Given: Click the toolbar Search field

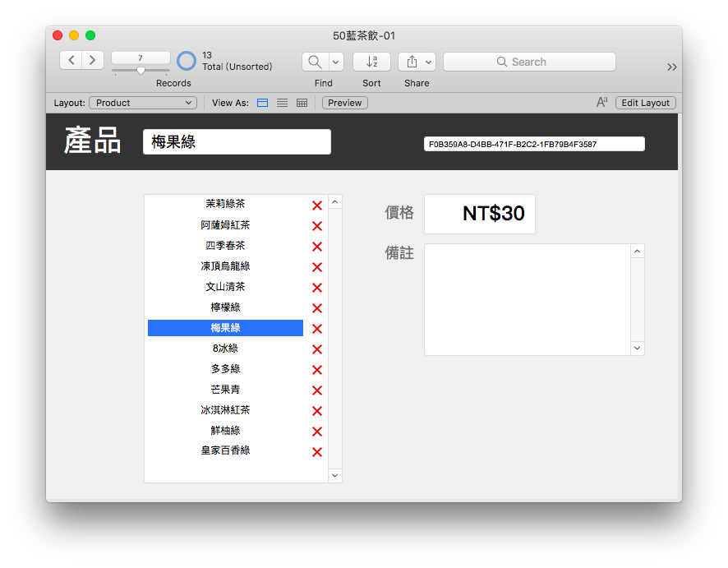Looking at the screenshot, I should [x=529, y=62].
